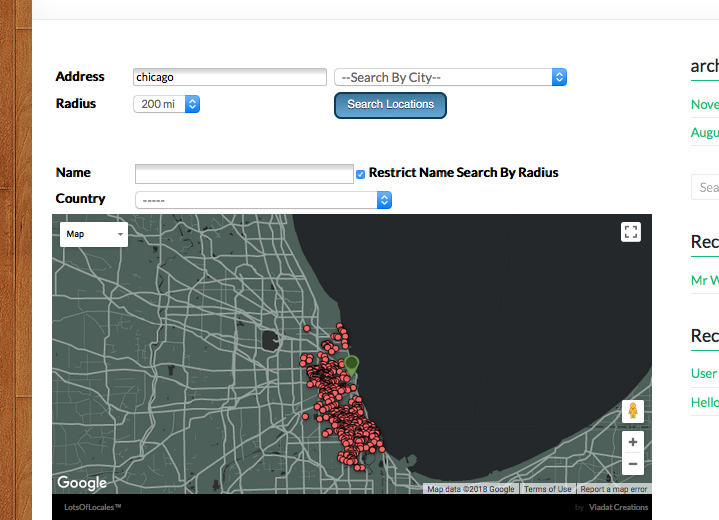Expand the Country dropdown

click(263, 200)
